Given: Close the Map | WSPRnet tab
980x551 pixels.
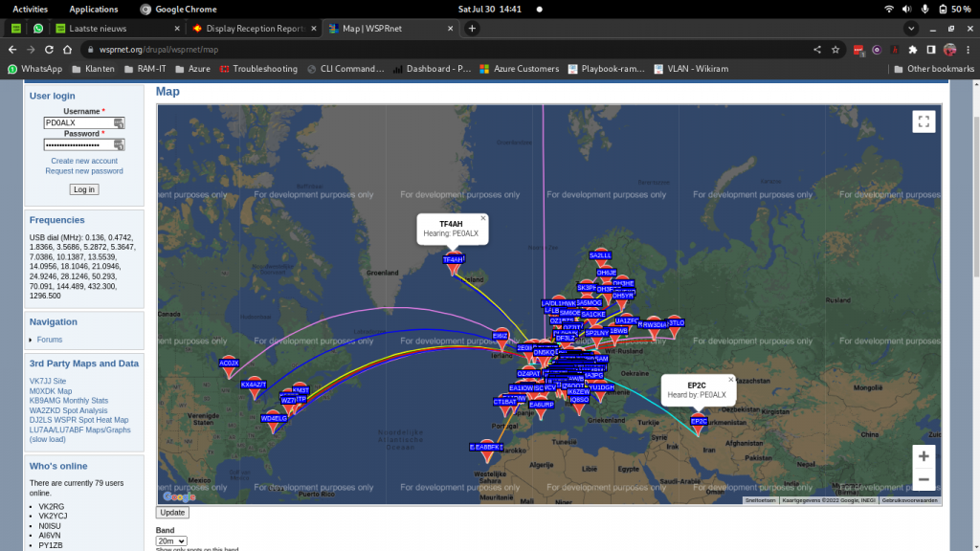Looking at the screenshot, I should 450,28.
